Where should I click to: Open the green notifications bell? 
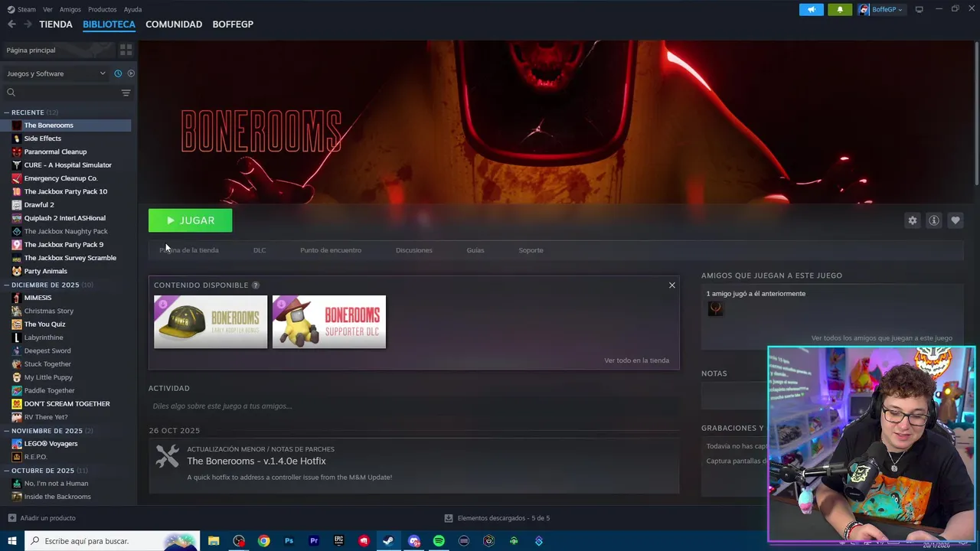(840, 9)
